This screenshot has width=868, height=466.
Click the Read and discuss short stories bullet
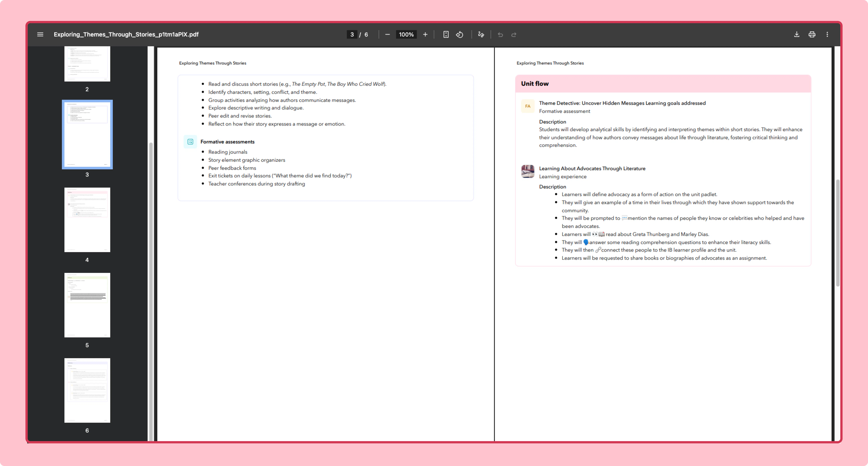click(298, 84)
